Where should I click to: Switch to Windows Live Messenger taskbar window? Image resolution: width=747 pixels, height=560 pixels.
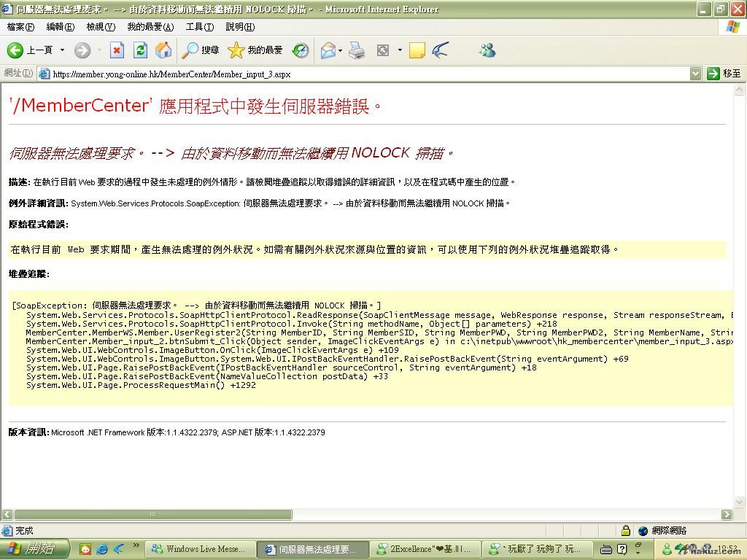tap(200, 549)
